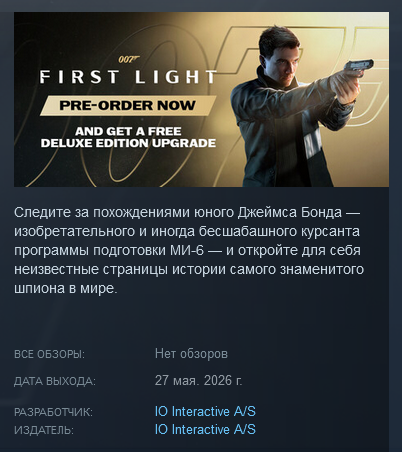Screen dimensions: 402x452
Task: Click the 'ВСЕ ОБЗОРЫ:' label
Action: pos(49,354)
